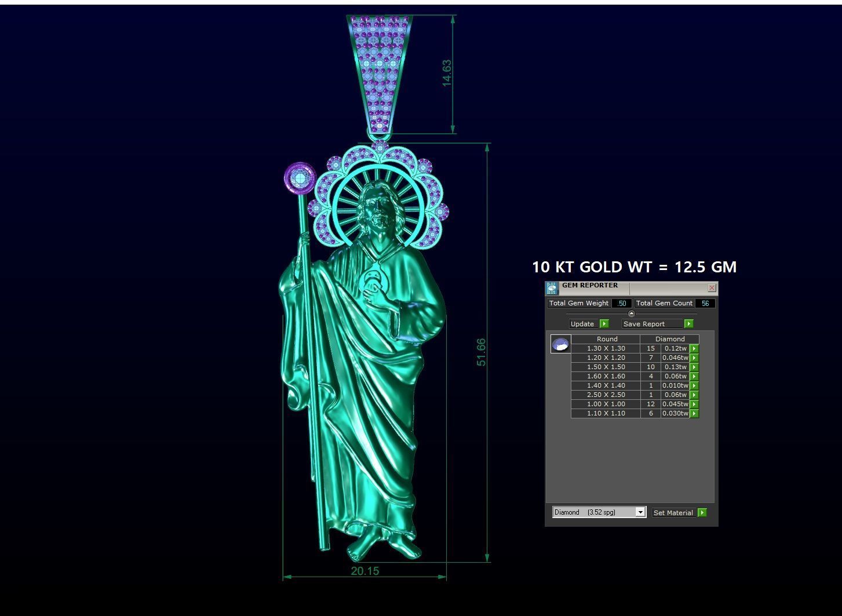
Task: Click the weight cell '0.12tw'
Action: pos(675,349)
